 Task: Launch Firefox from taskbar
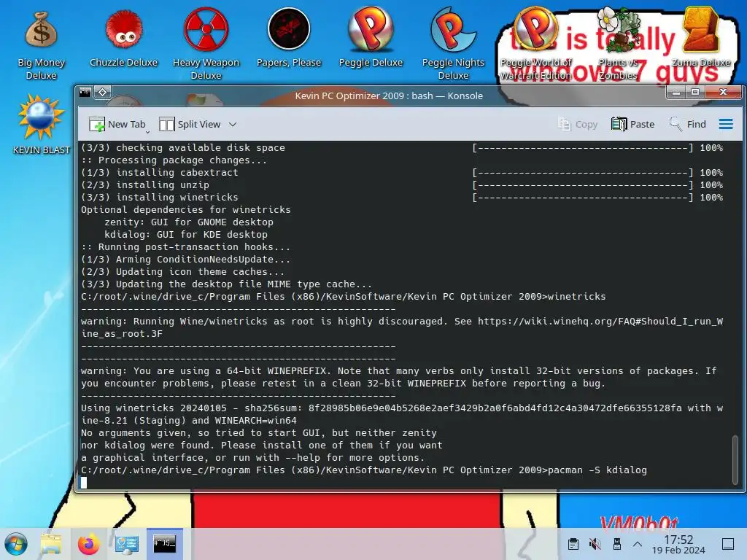point(88,543)
